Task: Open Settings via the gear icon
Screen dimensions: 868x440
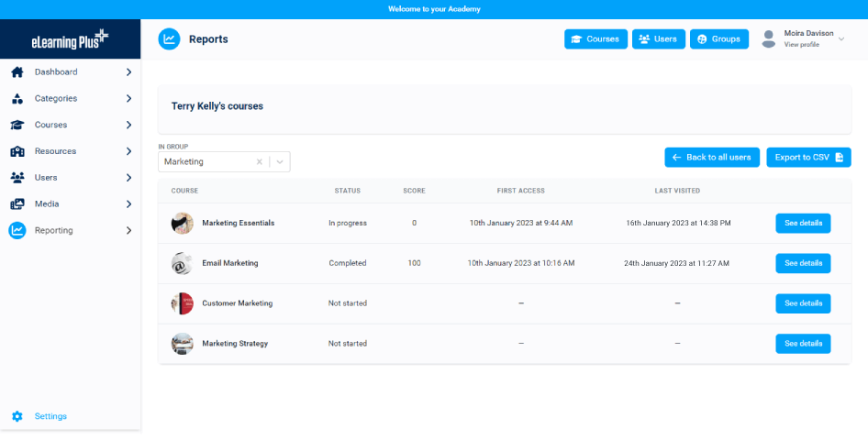Action: point(17,416)
